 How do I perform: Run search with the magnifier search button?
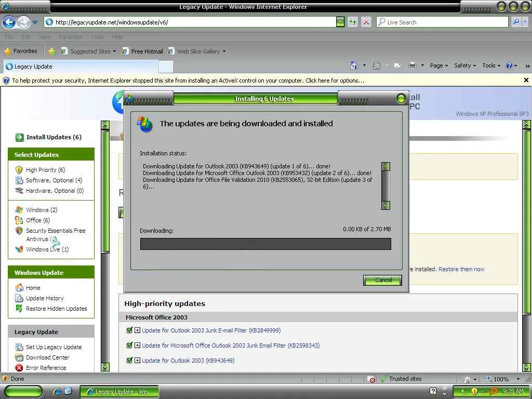pos(516,22)
